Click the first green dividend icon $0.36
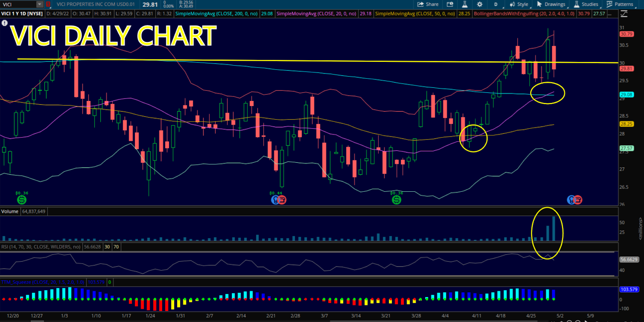The width and height of the screenshot is (644, 322). pyautogui.click(x=22, y=199)
